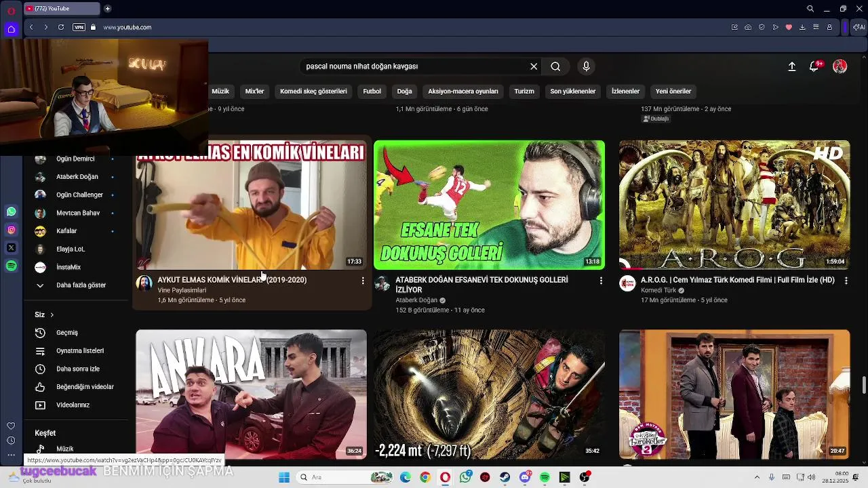This screenshot has width=868, height=488.
Task: Open more options for A.R.O.G. video
Action: click(846, 281)
